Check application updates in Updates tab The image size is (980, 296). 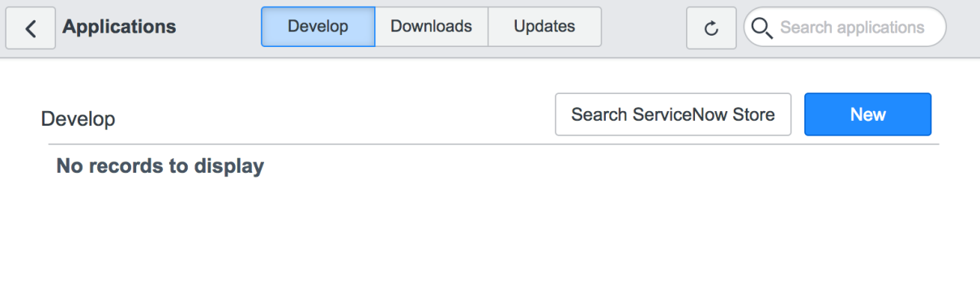click(544, 27)
